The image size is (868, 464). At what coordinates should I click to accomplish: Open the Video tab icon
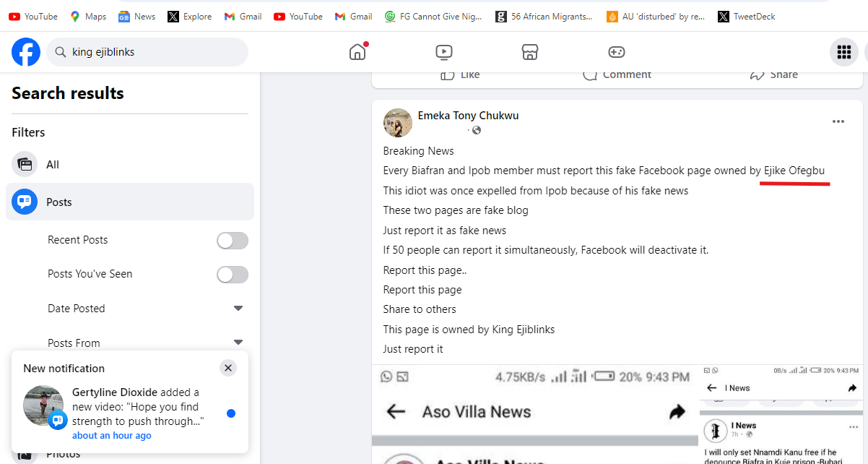pos(444,52)
